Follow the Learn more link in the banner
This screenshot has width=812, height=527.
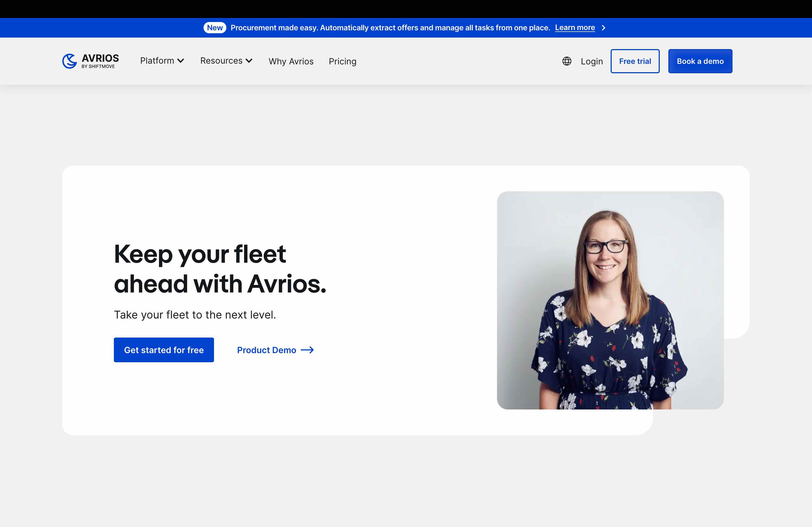[575, 28]
